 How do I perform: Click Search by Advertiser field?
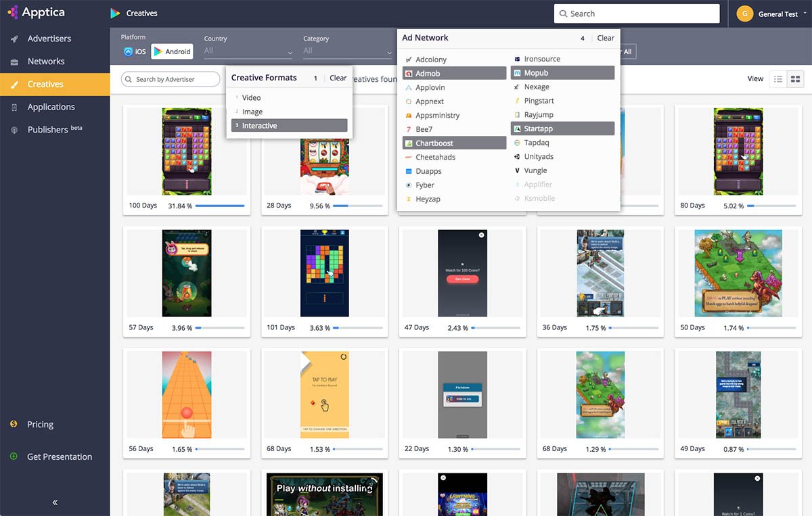click(171, 79)
